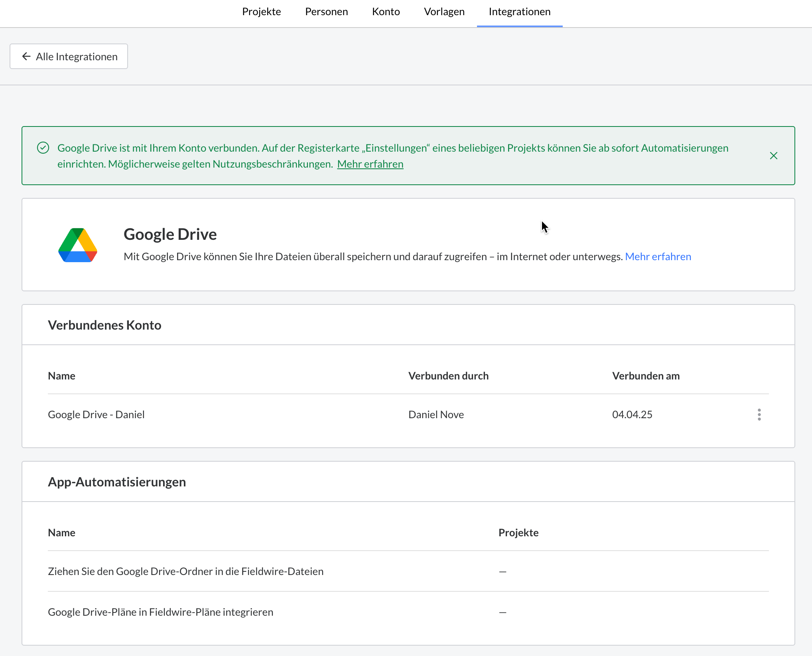Switch to the Personen tab
Image resolution: width=812 pixels, height=656 pixels.
[326, 12]
